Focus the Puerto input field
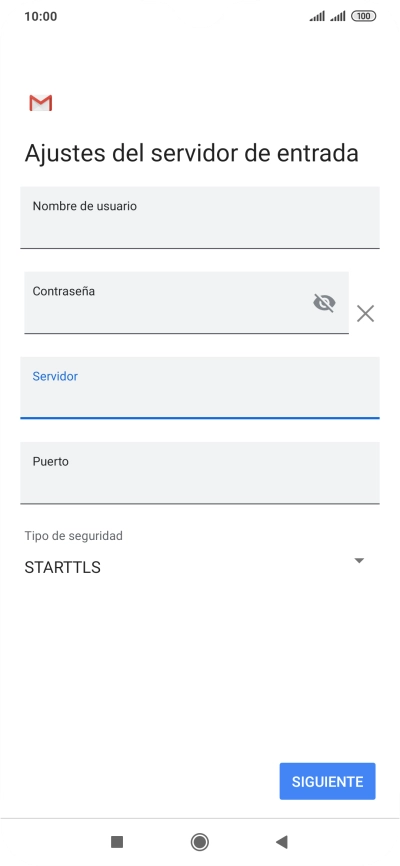Screen dimensions: 400x866 click(200, 473)
